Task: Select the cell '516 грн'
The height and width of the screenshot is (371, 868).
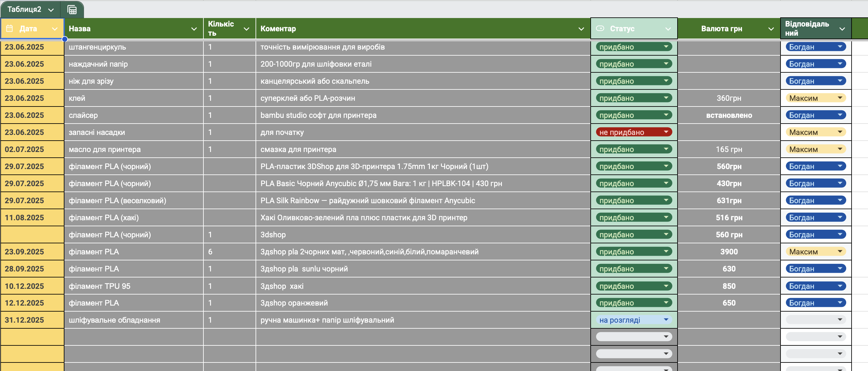Action: point(729,218)
